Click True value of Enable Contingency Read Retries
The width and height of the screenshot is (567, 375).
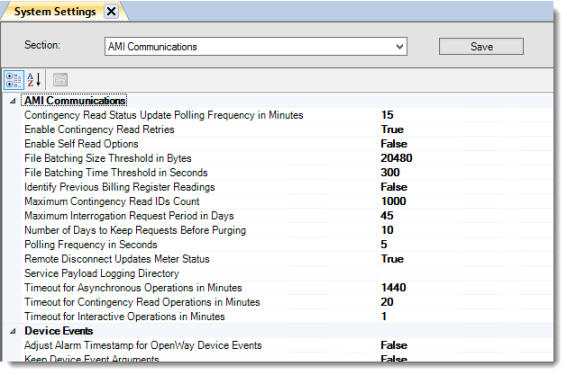pyautogui.click(x=392, y=129)
